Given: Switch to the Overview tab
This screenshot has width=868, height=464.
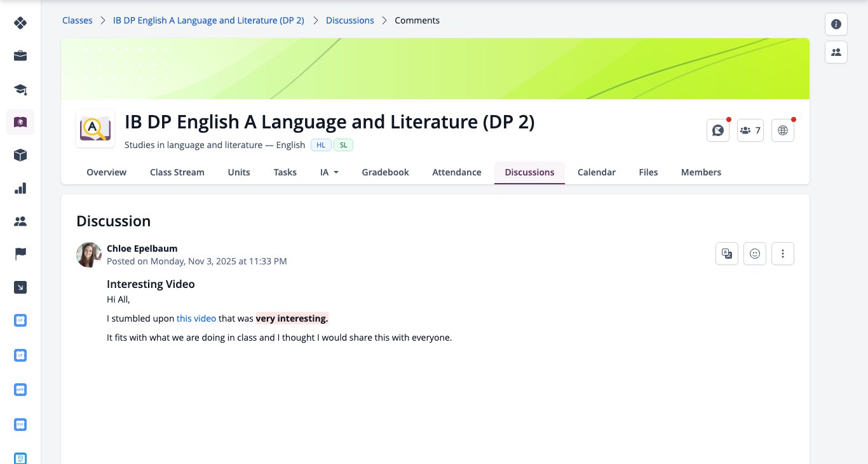Looking at the screenshot, I should pyautogui.click(x=107, y=172).
